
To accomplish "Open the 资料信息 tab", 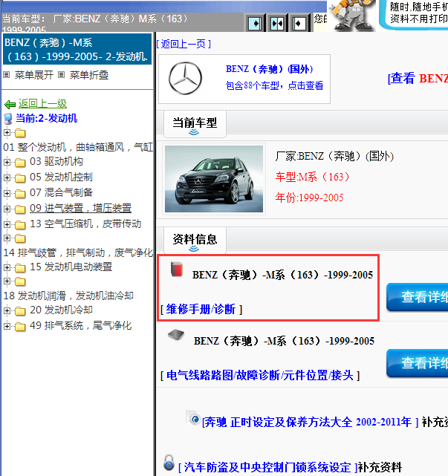I will [x=195, y=241].
